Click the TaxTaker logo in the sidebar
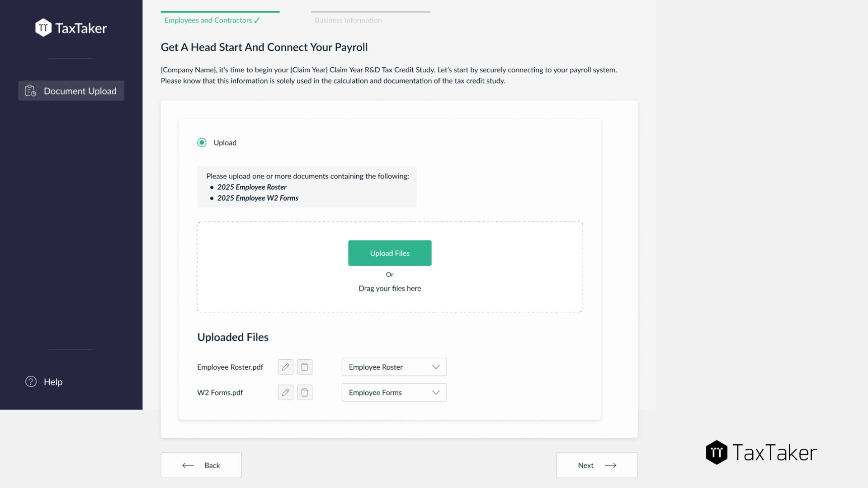The image size is (868, 488). [71, 28]
